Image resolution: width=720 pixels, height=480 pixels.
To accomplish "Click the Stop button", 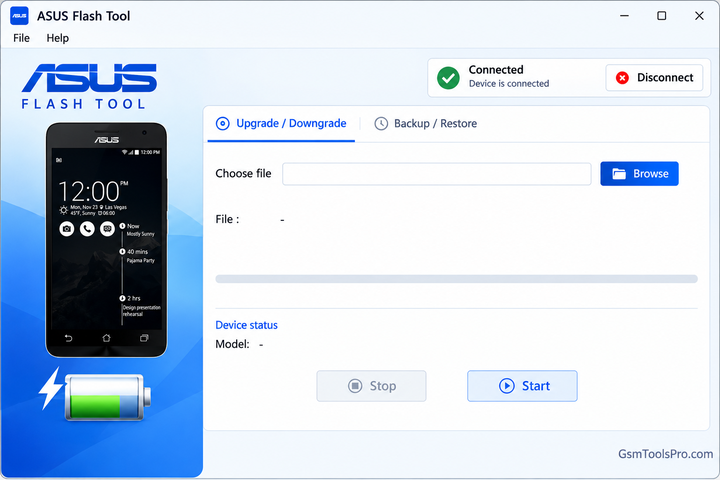I will point(371,386).
